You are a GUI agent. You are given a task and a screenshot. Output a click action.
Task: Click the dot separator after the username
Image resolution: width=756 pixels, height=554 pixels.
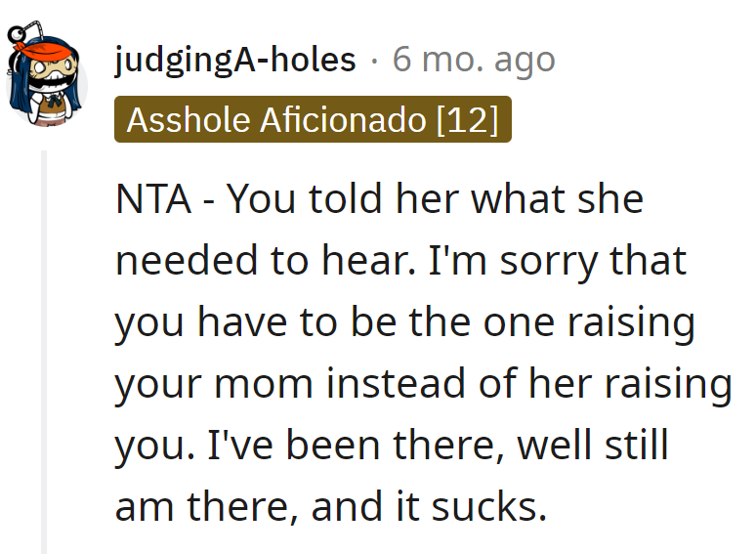[374, 61]
